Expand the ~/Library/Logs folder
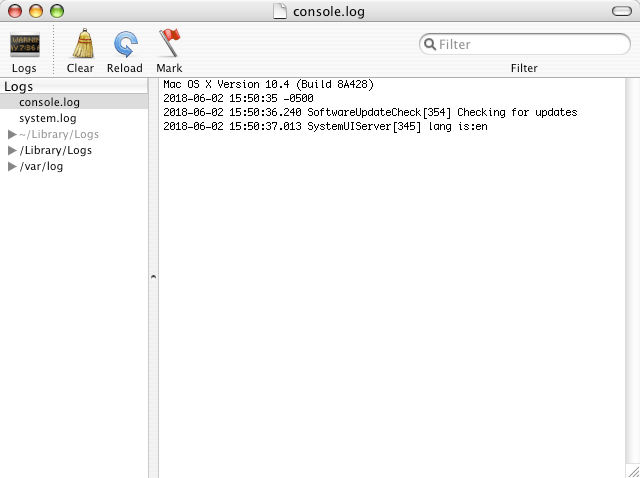This screenshot has width=640, height=478. tap(12, 134)
